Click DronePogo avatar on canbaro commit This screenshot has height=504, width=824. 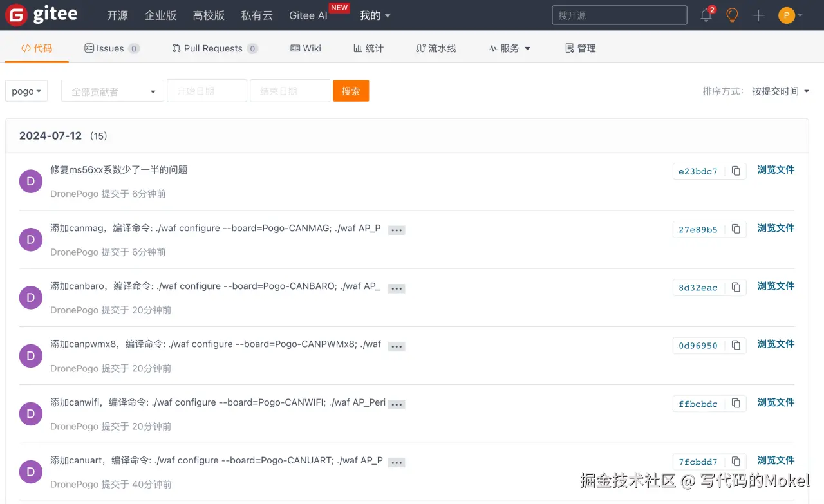[31, 297]
